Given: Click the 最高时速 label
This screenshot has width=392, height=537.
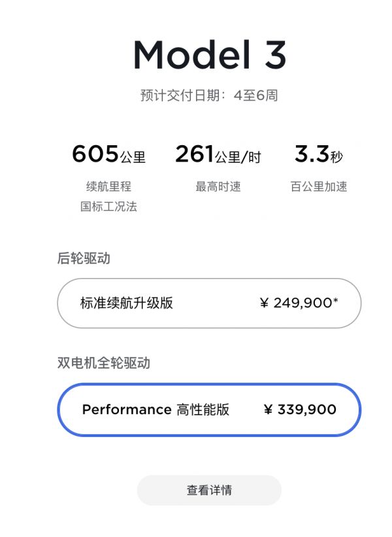Looking at the screenshot, I should point(218,186).
